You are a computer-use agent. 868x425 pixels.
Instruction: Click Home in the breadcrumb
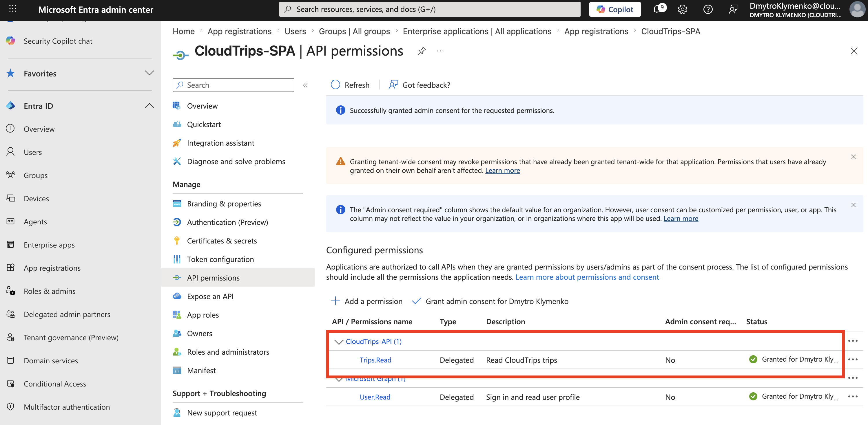(184, 31)
